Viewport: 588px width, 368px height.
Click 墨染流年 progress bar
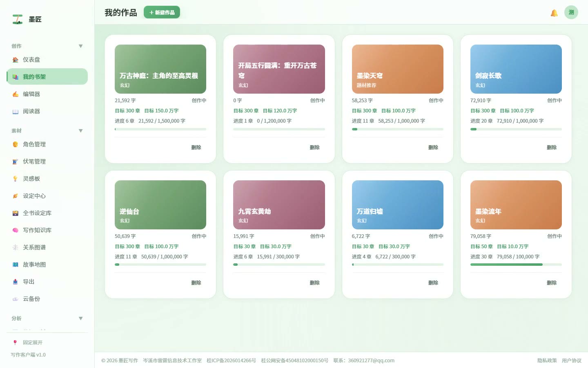pos(516,265)
